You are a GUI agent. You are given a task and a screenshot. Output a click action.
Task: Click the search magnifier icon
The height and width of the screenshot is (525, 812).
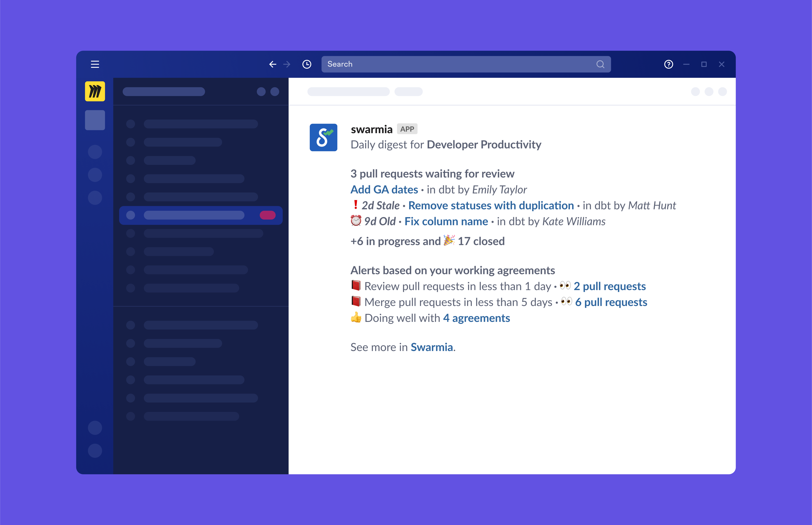(x=600, y=64)
